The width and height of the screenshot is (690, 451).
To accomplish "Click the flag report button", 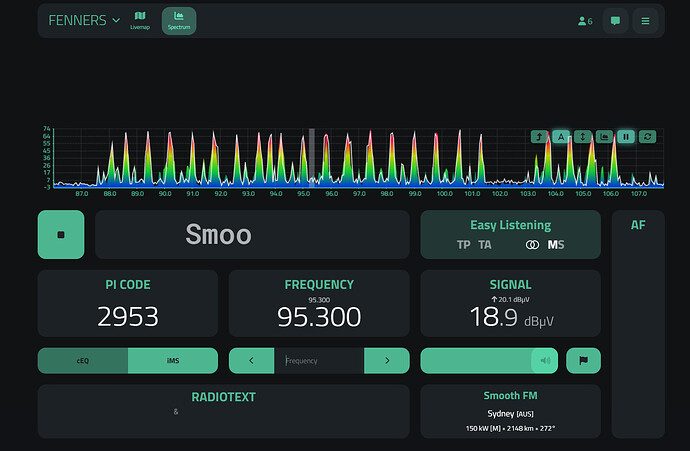I will tap(583, 360).
